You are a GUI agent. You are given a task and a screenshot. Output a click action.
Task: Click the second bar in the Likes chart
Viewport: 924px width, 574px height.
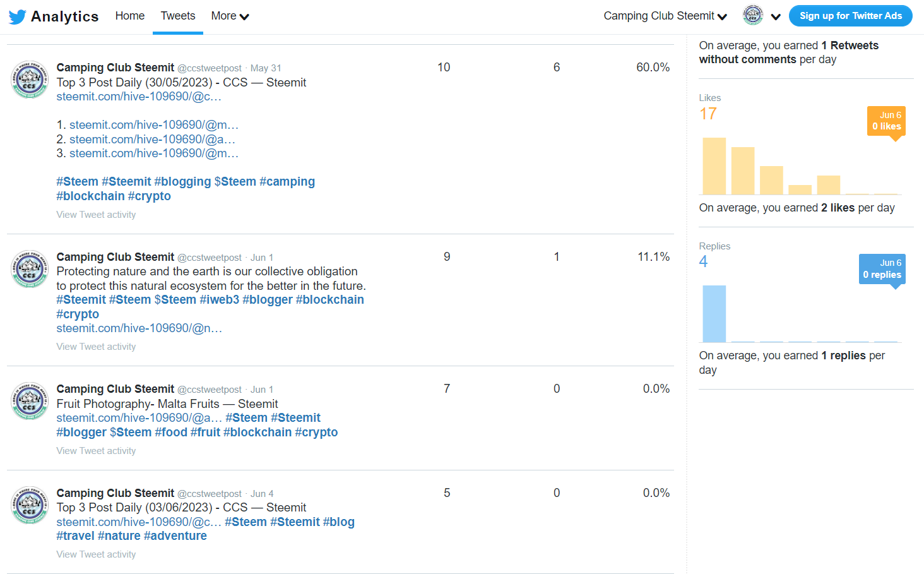[743, 170]
